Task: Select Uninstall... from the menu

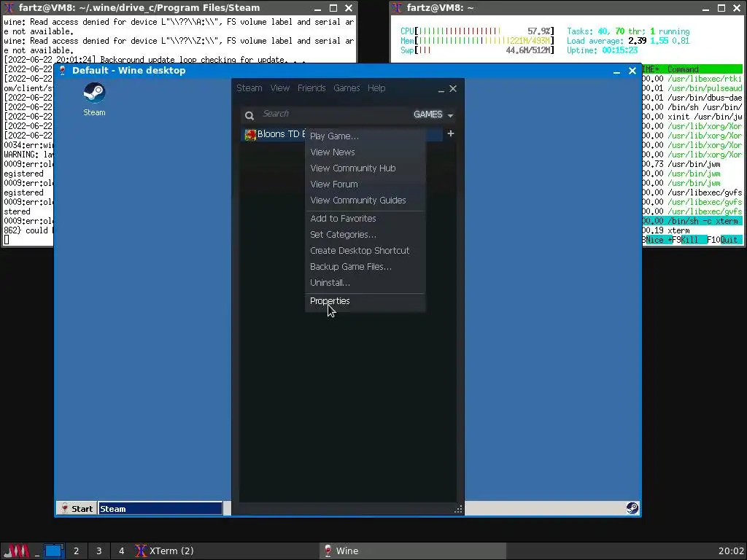Action: [x=365, y=283]
